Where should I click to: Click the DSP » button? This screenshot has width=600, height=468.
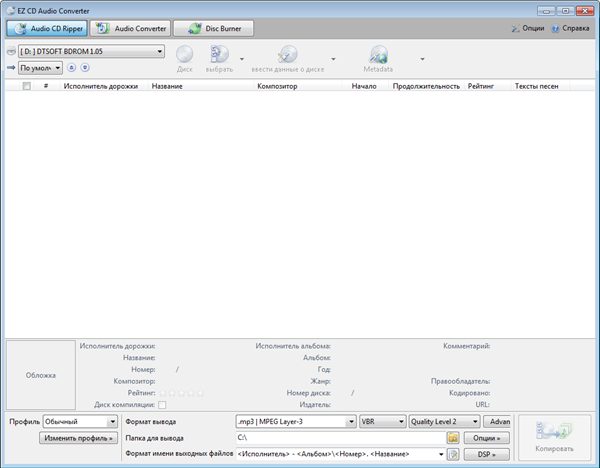tap(487, 454)
